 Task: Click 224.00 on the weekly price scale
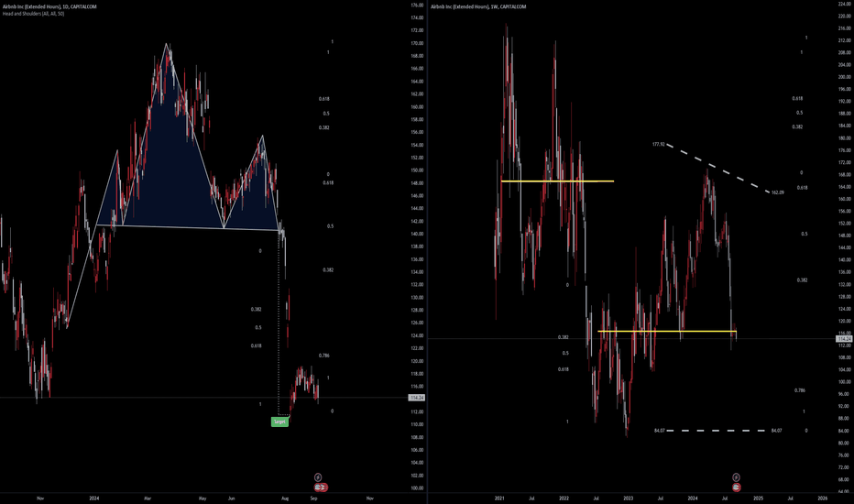844,4
